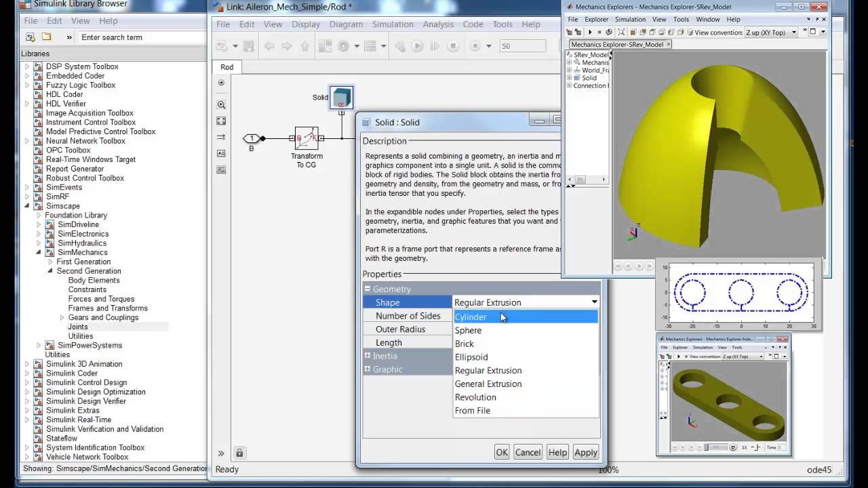The width and height of the screenshot is (868, 488).
Task: Click the Run icon in SRev_Model Mechanics Explorer toolbar
Action: click(590, 32)
